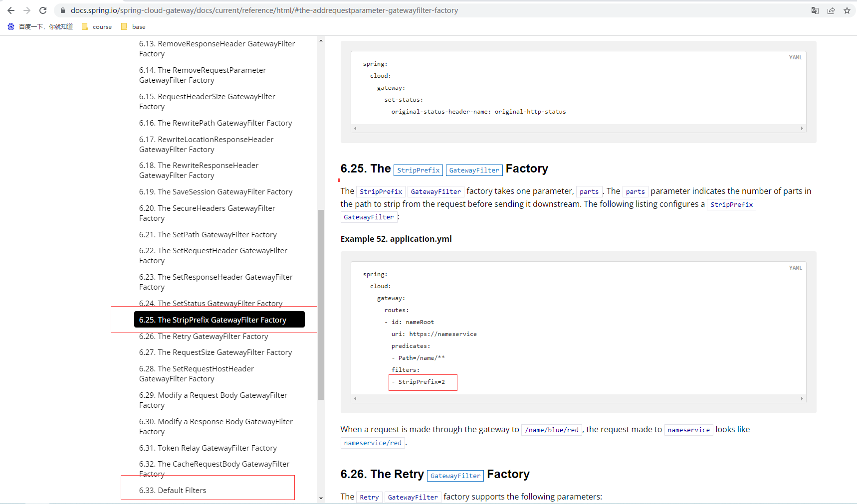Open 6.18 The RewriteResponseHeader GatewayFilter Factory
Screen dimensions: 857x504
(199, 170)
